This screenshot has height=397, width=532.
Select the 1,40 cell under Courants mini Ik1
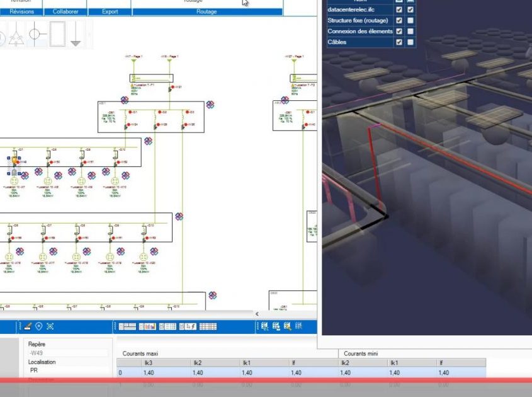tap(412, 372)
